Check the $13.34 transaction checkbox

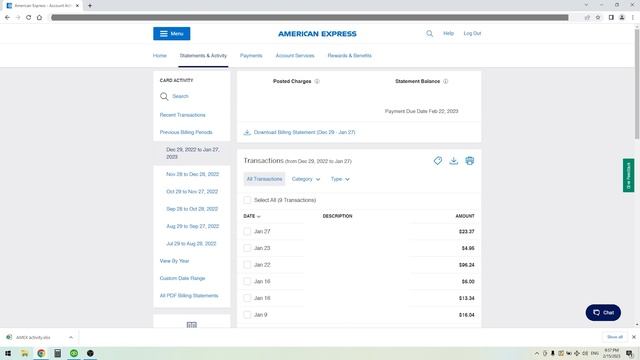coord(247,298)
